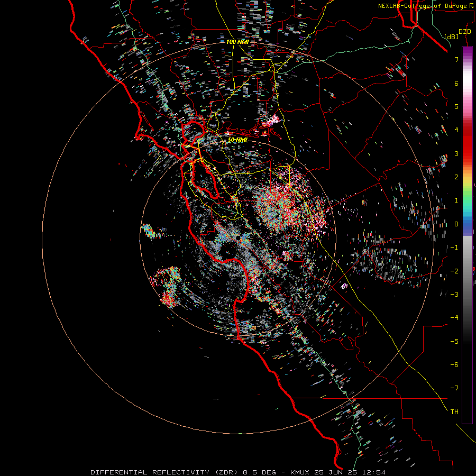Click the 'KMUX' station identifier in caption

tap(300, 472)
